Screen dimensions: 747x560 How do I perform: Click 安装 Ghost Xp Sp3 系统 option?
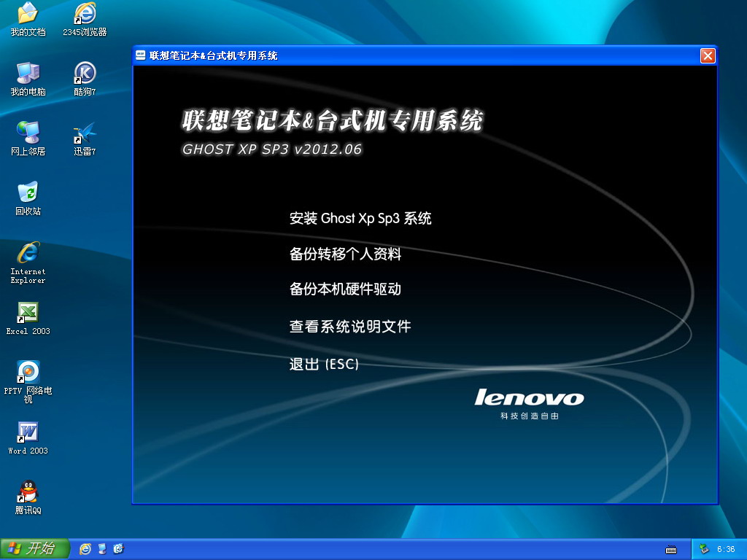pyautogui.click(x=360, y=218)
